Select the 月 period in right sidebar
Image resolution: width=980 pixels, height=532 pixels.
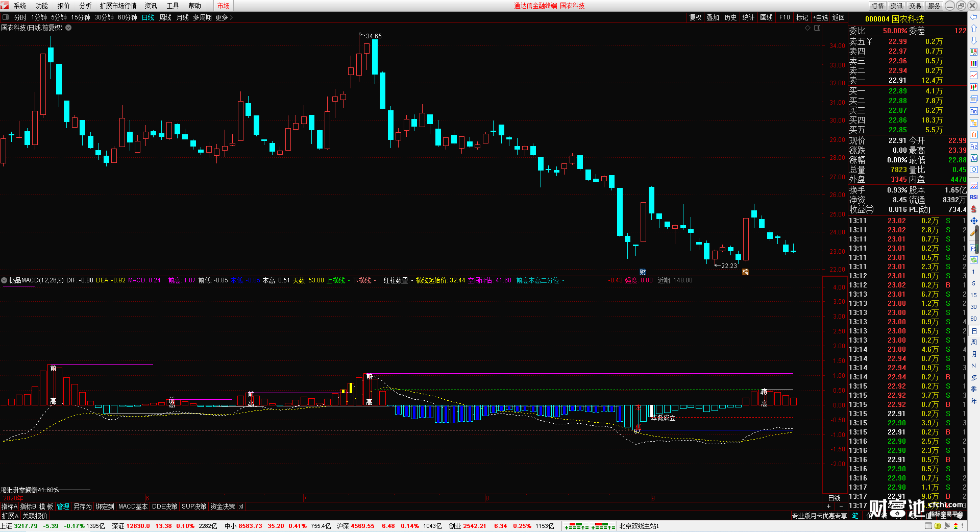click(974, 354)
